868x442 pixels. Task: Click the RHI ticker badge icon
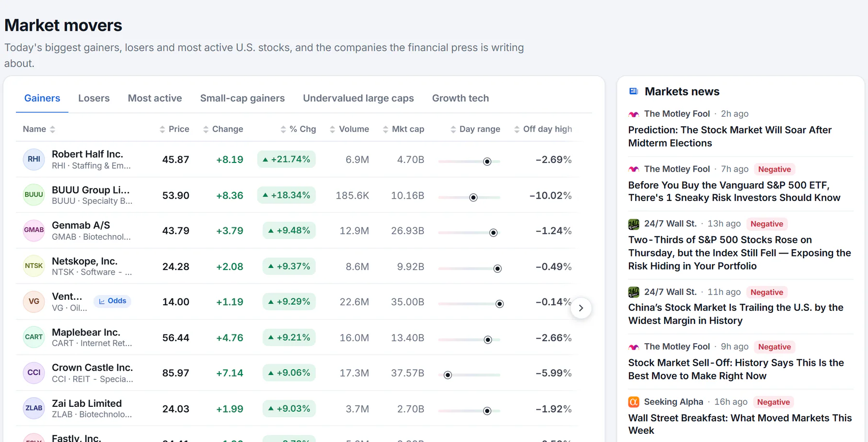(34, 160)
